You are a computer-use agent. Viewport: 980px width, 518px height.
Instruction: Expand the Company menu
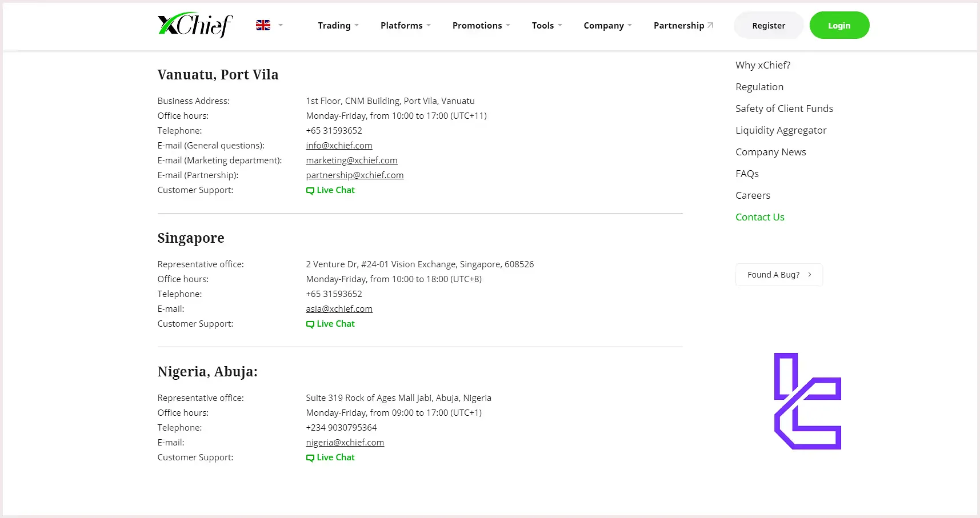(x=607, y=26)
